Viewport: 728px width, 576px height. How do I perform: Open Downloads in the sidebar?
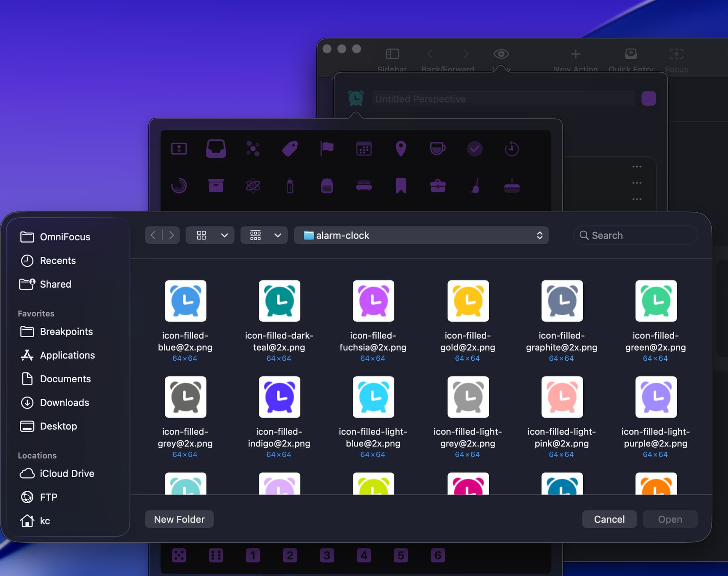[x=64, y=402]
